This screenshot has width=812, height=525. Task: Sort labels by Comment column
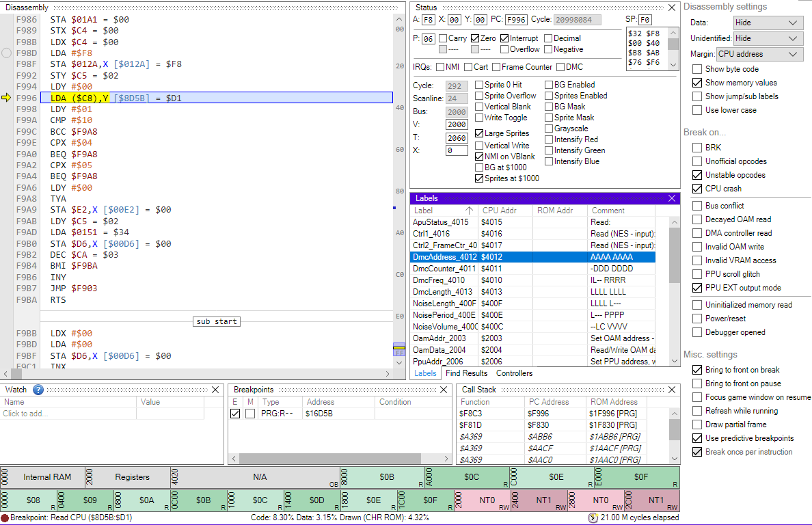[621, 211]
